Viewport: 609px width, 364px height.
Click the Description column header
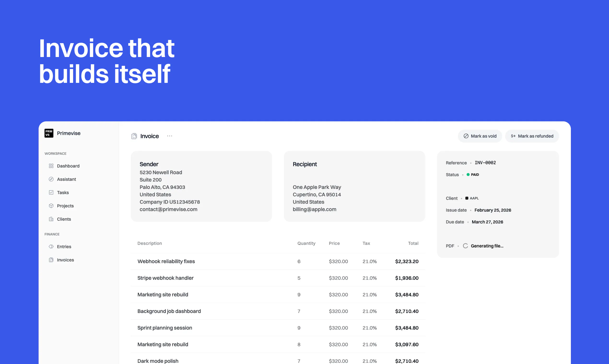pyautogui.click(x=150, y=243)
